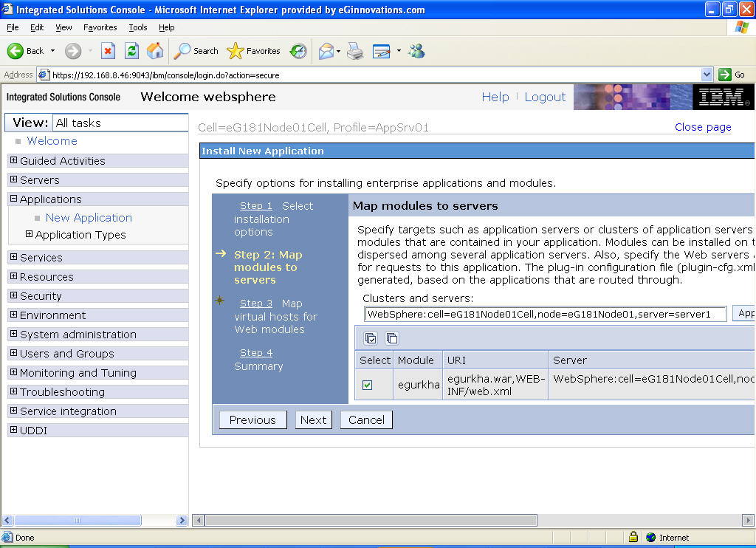Click the green Go arrow icon
The height and width of the screenshot is (548, 756).
coord(725,75)
